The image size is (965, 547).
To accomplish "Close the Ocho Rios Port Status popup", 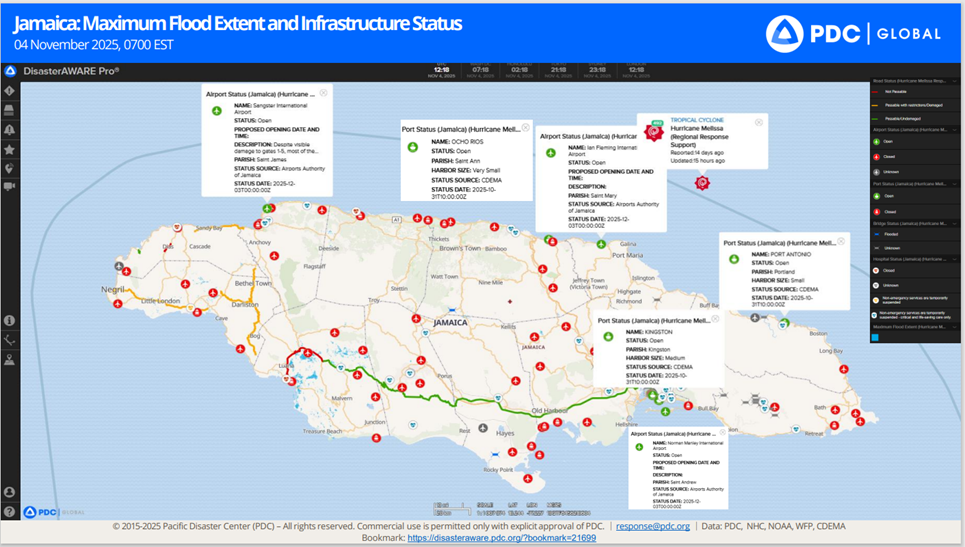I will click(x=526, y=128).
